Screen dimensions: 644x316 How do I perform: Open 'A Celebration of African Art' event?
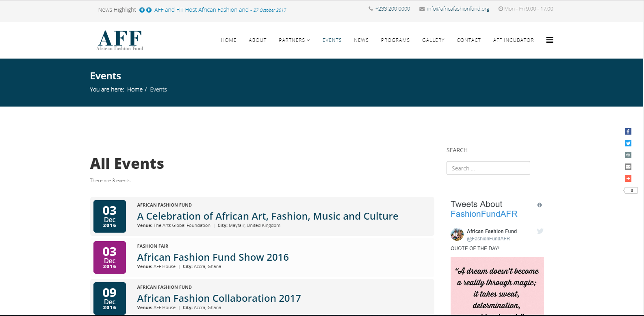pos(268,216)
